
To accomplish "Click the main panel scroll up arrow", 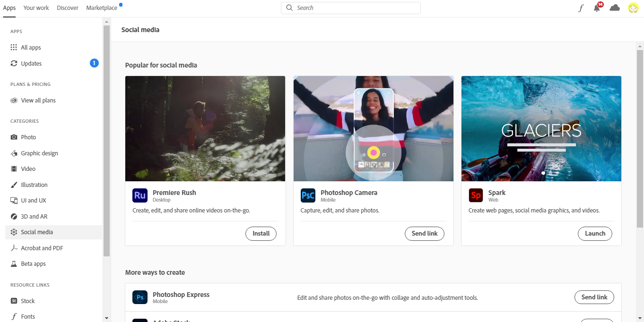I will click(640, 46).
